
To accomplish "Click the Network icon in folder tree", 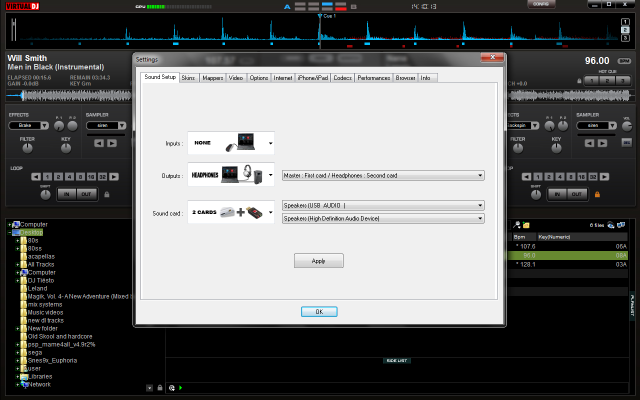I will [x=24, y=384].
